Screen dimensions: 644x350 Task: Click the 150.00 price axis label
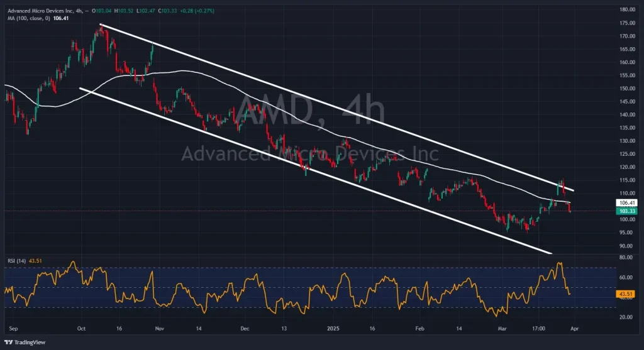[627, 89]
